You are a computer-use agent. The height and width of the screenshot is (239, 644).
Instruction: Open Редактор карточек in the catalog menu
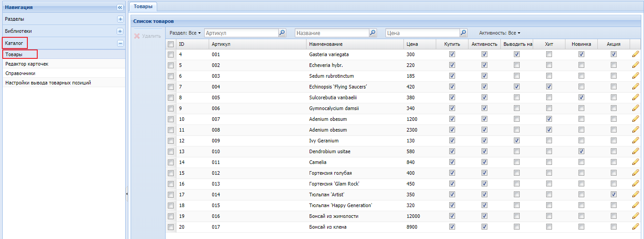[x=27, y=64]
